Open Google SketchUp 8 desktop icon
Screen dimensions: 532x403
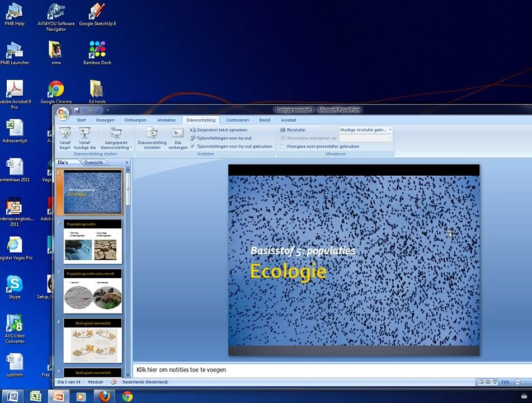97,14
